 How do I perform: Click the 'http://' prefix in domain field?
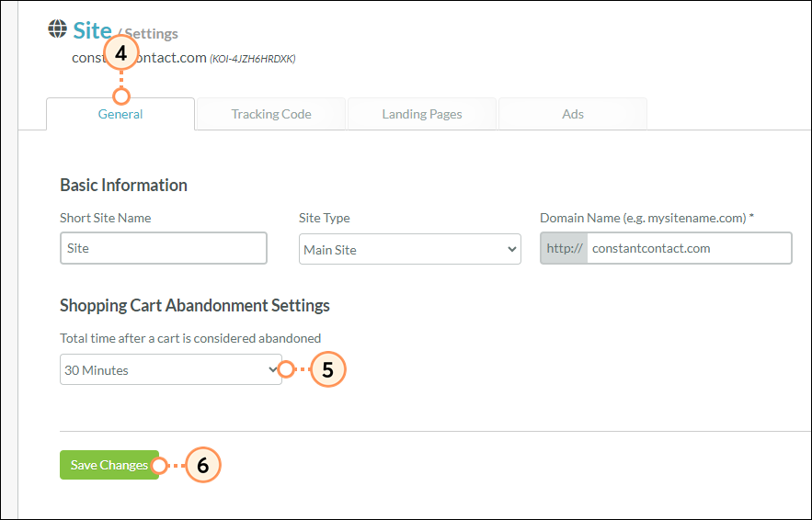[x=564, y=248]
